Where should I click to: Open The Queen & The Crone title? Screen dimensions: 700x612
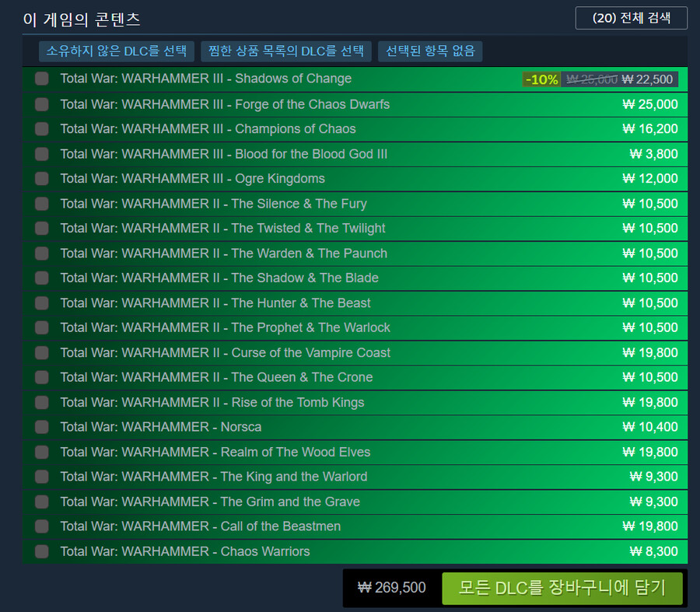pos(216,377)
